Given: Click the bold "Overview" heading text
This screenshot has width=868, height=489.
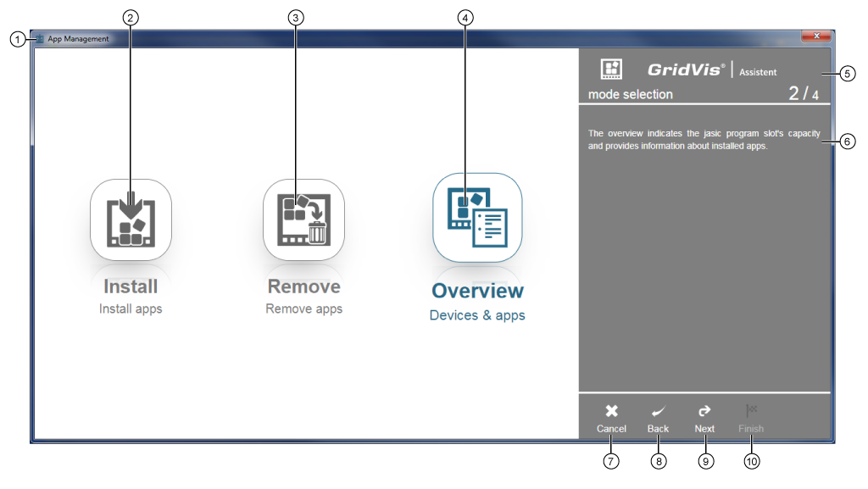Looking at the screenshot, I should coord(477,291).
